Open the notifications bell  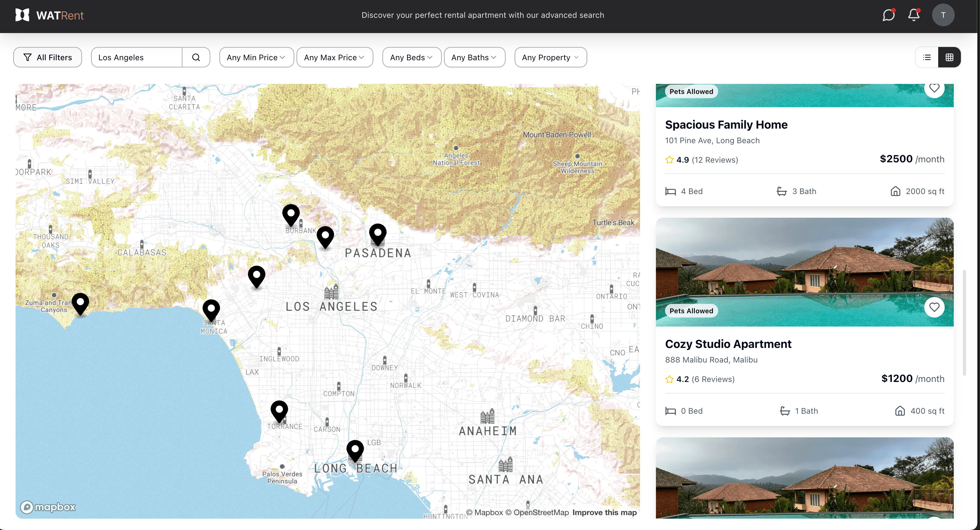click(914, 15)
